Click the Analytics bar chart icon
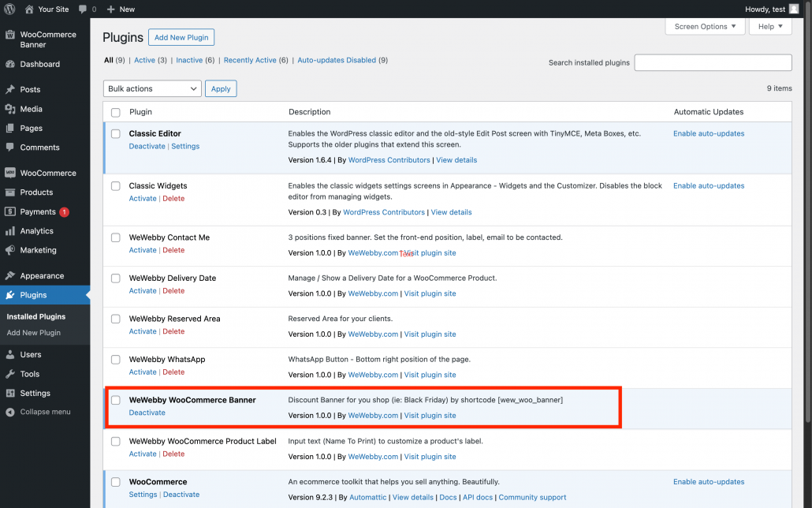The height and width of the screenshot is (508, 812). click(x=10, y=231)
